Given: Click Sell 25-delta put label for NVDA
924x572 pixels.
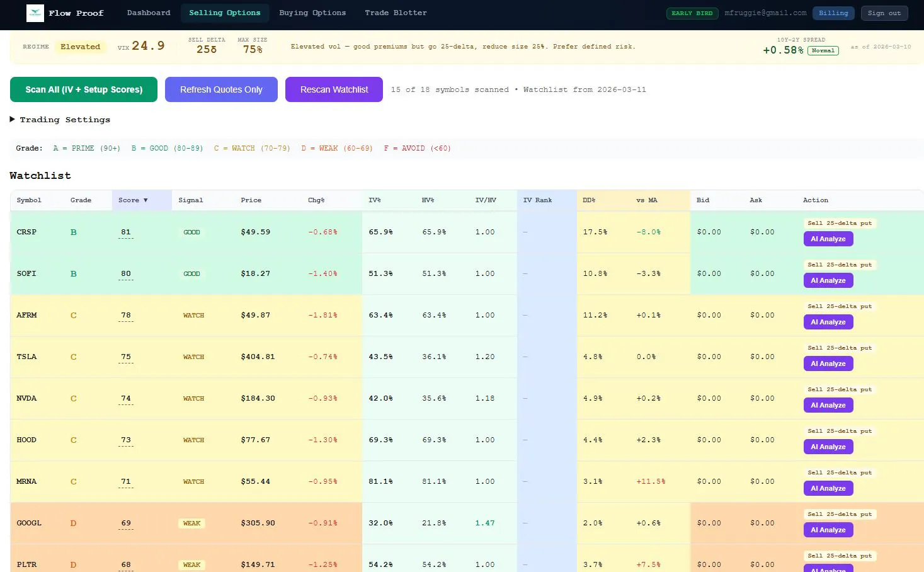Looking at the screenshot, I should tap(840, 389).
